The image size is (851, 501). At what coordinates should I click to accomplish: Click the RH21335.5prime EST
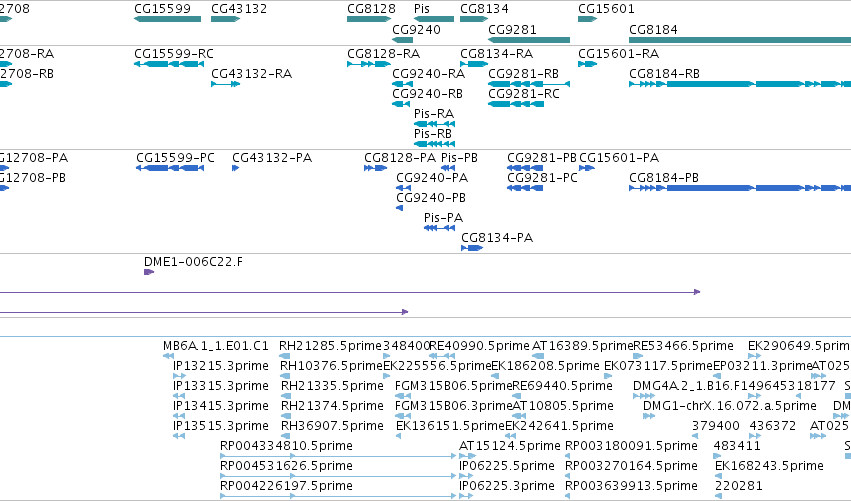(x=286, y=396)
